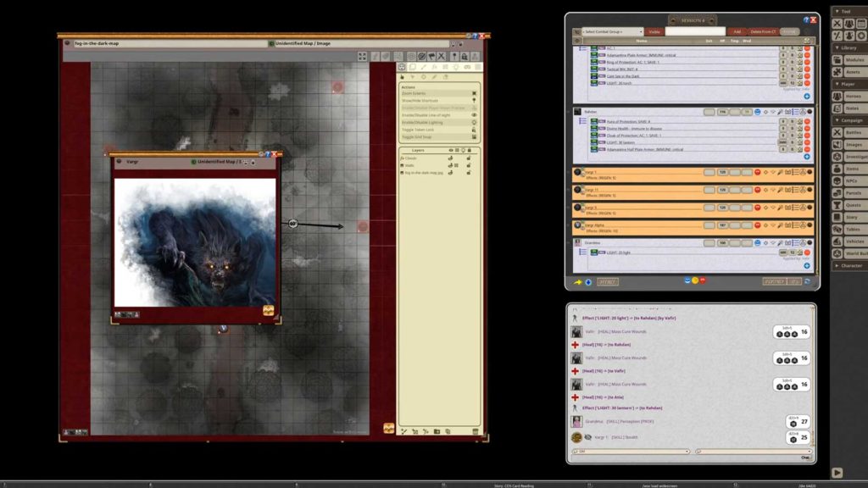Open the chat speaker dropdown

click(x=753, y=452)
